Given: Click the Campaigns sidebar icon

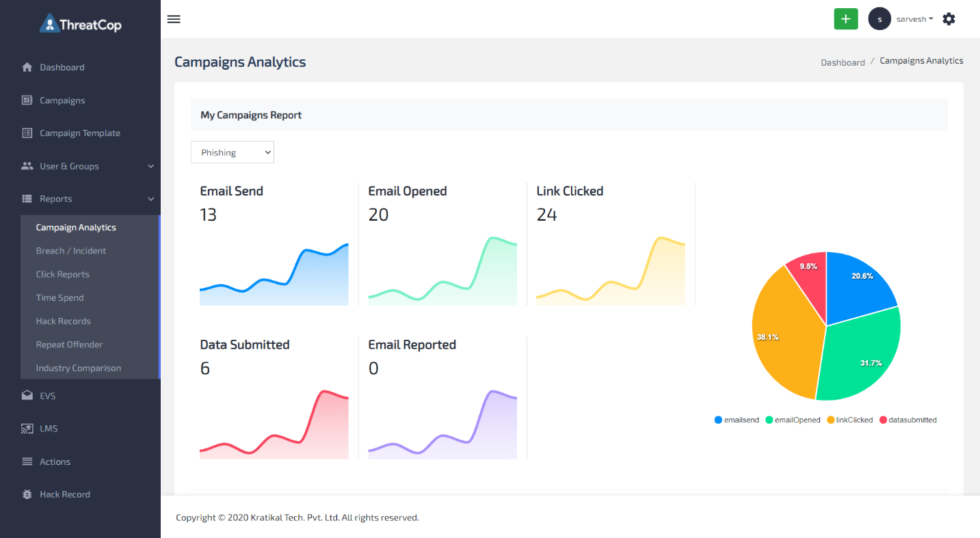Looking at the screenshot, I should [x=27, y=100].
